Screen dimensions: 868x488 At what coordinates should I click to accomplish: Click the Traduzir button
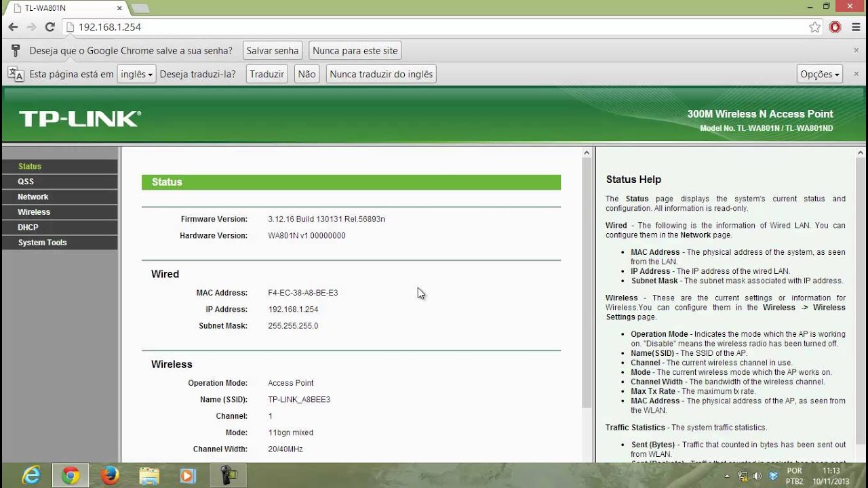tap(267, 74)
